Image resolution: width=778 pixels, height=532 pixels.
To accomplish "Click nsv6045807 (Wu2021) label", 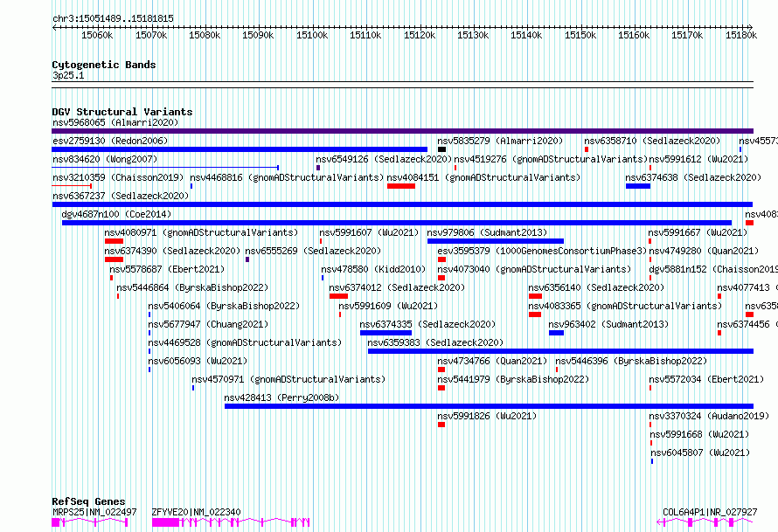I will pos(700,453).
